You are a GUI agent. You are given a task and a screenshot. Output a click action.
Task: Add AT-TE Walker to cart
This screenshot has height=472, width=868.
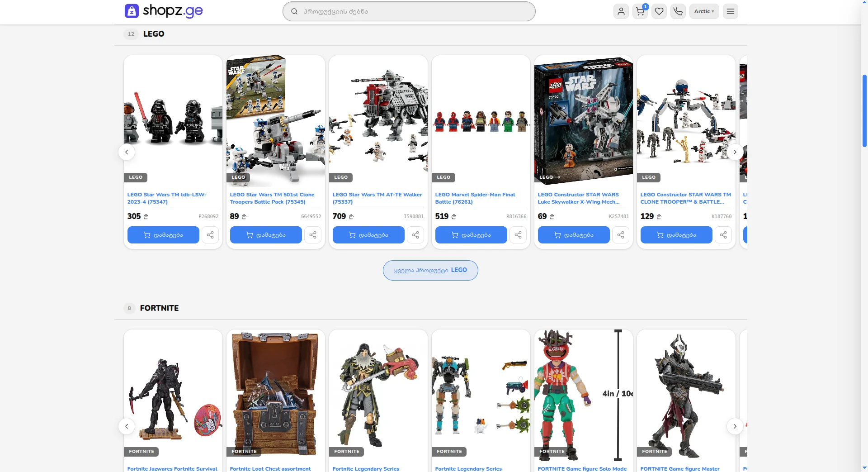pyautogui.click(x=368, y=235)
